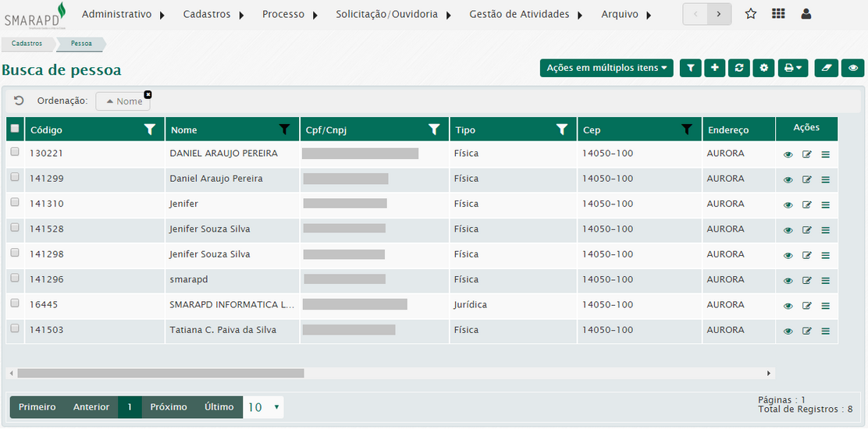Click the eraser icon to clear filters
The width and height of the screenshot is (868, 429).
[826, 69]
